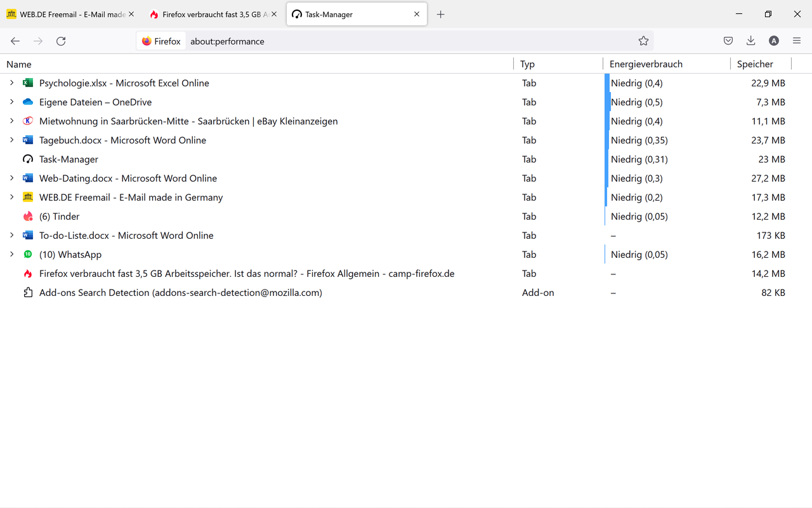Open a new tab with plus button
The image size is (812, 508).
click(441, 15)
